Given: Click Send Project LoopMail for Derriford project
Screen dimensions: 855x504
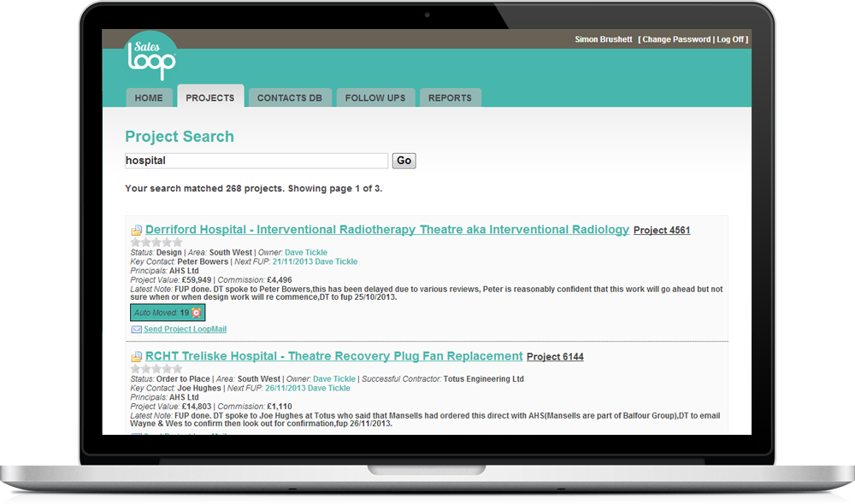Looking at the screenshot, I should point(185,329).
